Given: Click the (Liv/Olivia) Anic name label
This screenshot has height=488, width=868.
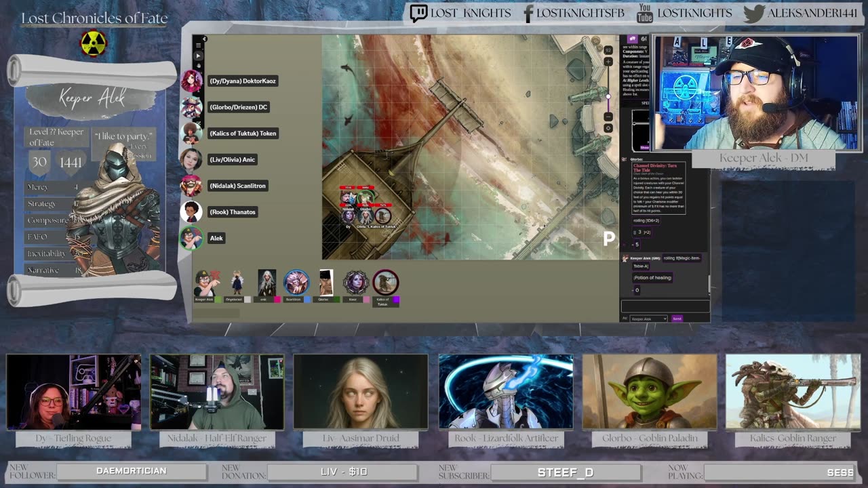Looking at the screenshot, I should coord(233,159).
